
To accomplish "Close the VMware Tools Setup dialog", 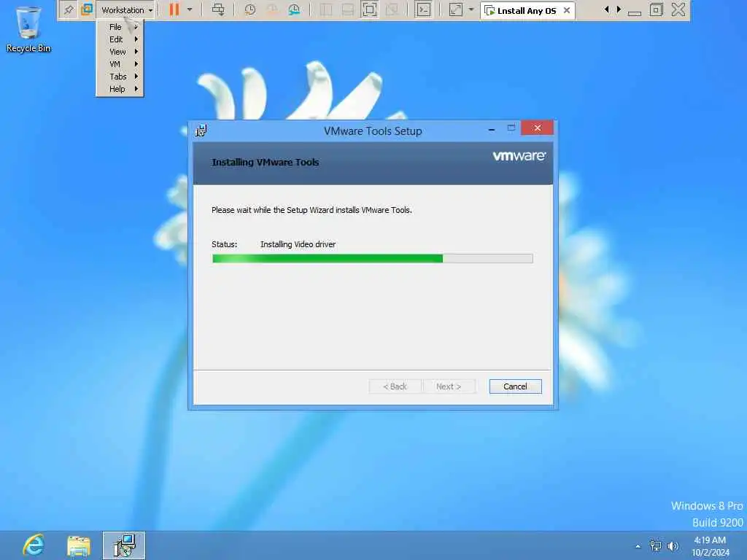I will (538, 128).
